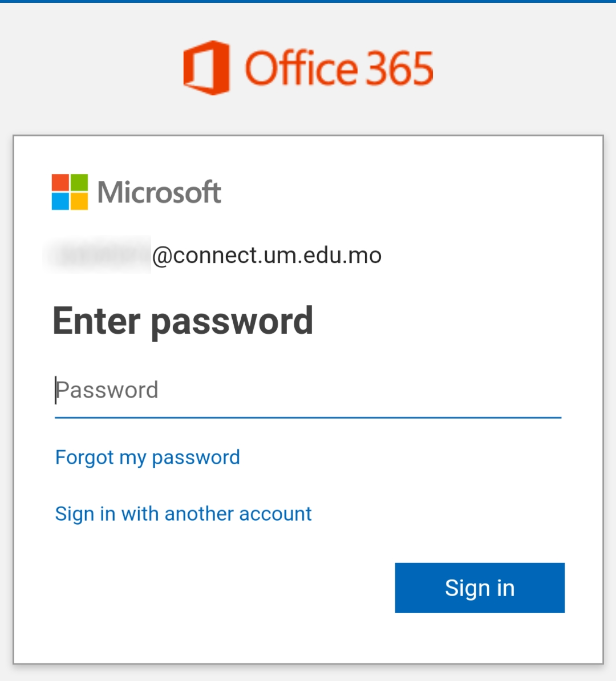Click the red square in Microsoft logo
Image resolution: width=616 pixels, height=681 pixels.
[x=60, y=183]
